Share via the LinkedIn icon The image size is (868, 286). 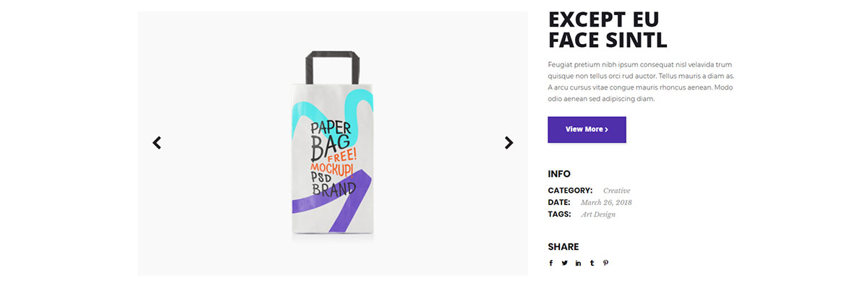click(x=578, y=263)
